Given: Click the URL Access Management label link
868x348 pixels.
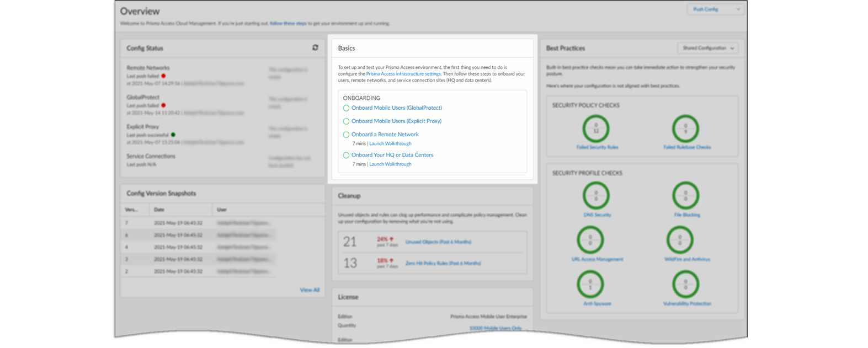Looking at the screenshot, I should pyautogui.click(x=597, y=259).
